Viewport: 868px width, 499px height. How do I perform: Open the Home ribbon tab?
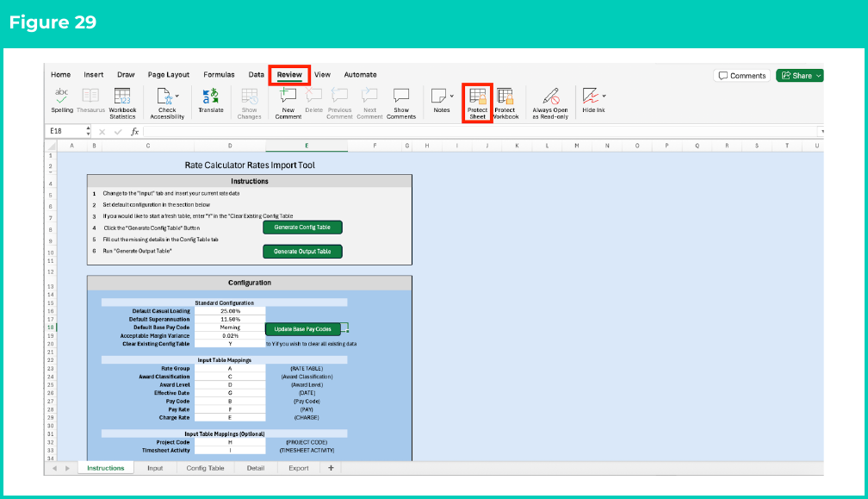pyautogui.click(x=61, y=75)
